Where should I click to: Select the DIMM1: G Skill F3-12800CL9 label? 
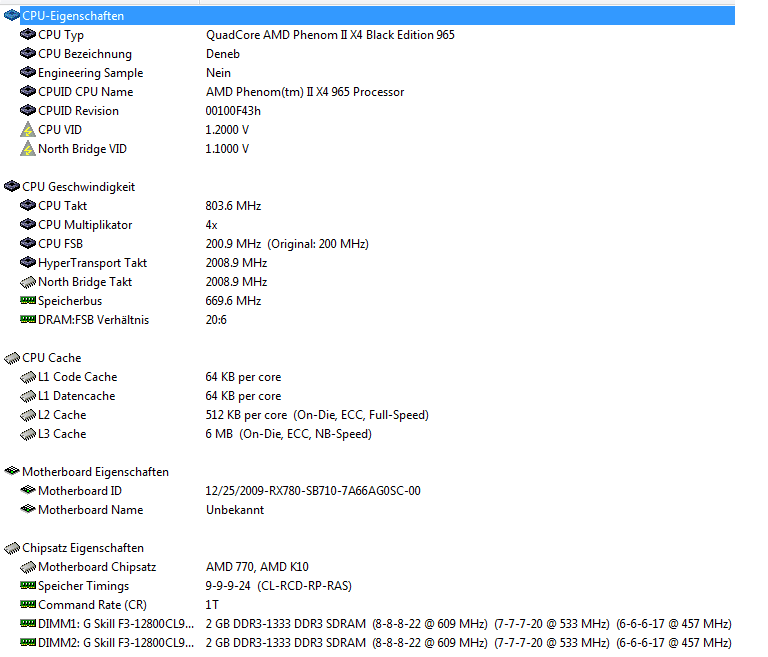(x=116, y=624)
